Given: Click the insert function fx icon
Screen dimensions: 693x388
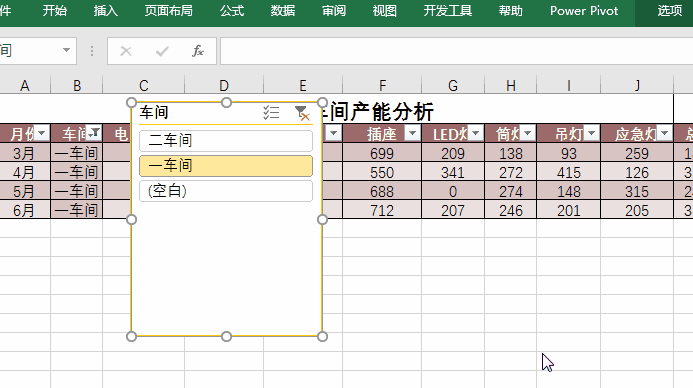Looking at the screenshot, I should [198, 51].
